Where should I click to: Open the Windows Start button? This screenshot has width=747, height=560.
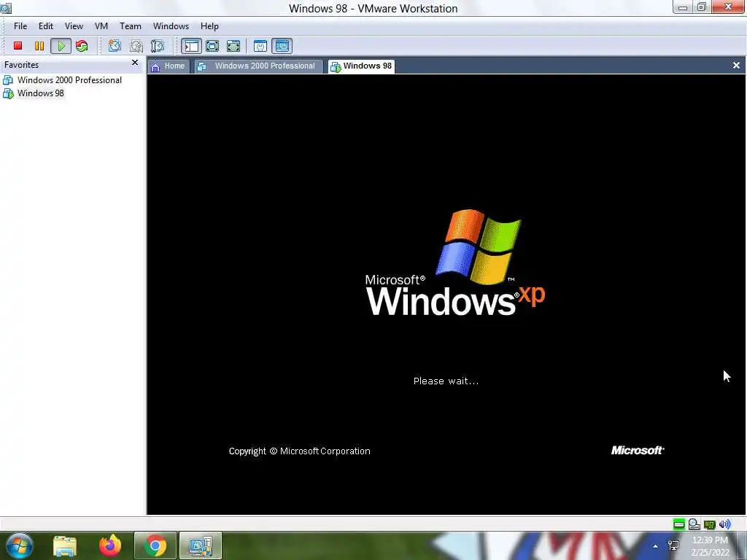[19, 545]
